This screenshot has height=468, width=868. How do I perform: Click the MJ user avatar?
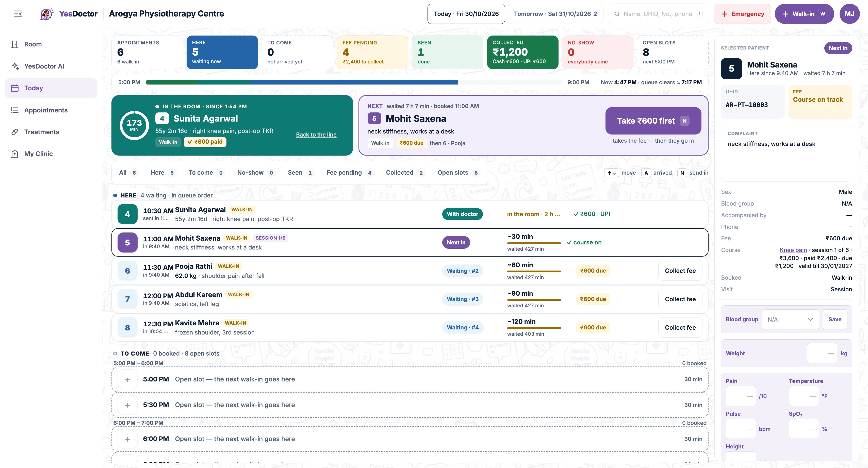(x=849, y=14)
